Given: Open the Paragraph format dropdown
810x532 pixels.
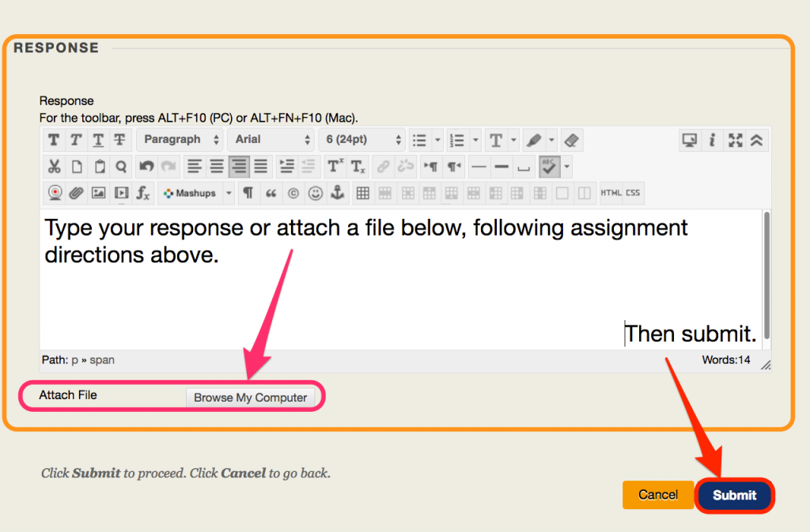Looking at the screenshot, I should (180, 140).
